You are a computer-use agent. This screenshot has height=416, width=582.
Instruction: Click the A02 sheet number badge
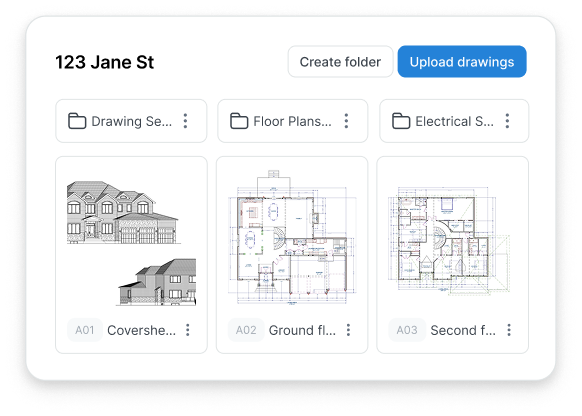(246, 330)
